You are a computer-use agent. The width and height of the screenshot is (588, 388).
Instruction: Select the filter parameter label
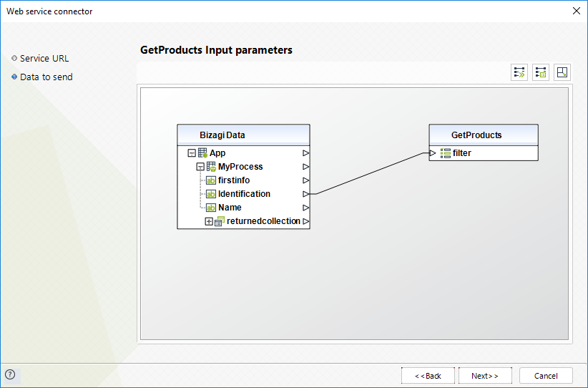coord(462,153)
